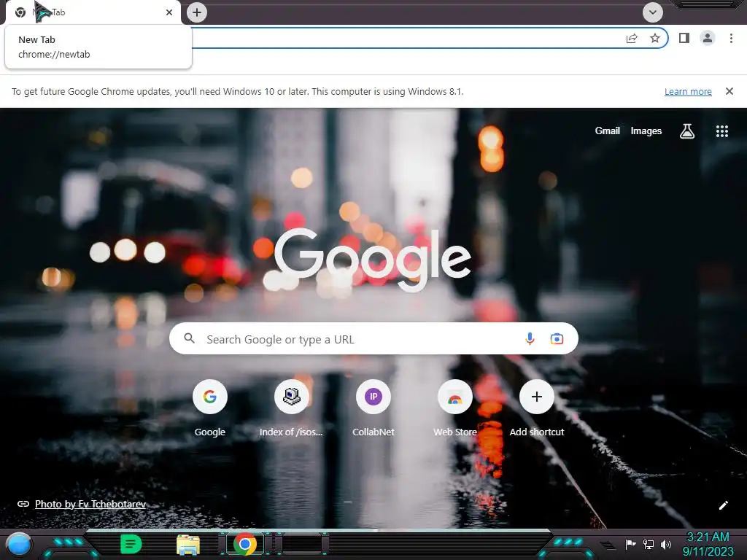Toggle the Chrome side panel
The width and height of the screenshot is (747, 560).
pyautogui.click(x=684, y=38)
